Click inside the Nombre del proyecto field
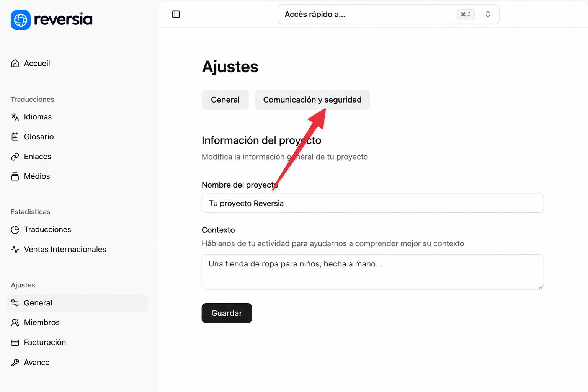This screenshot has height=392, width=588. pos(372,203)
